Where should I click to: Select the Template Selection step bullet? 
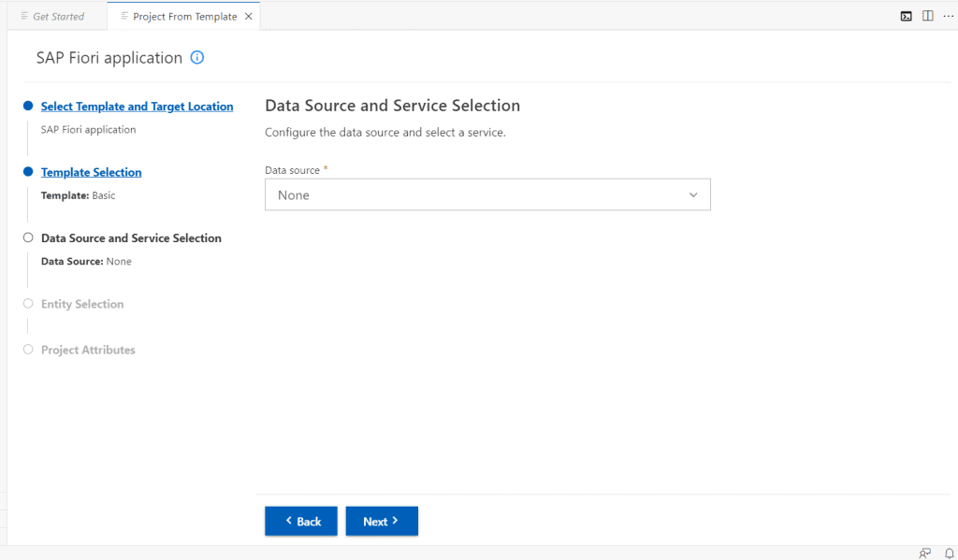click(28, 172)
